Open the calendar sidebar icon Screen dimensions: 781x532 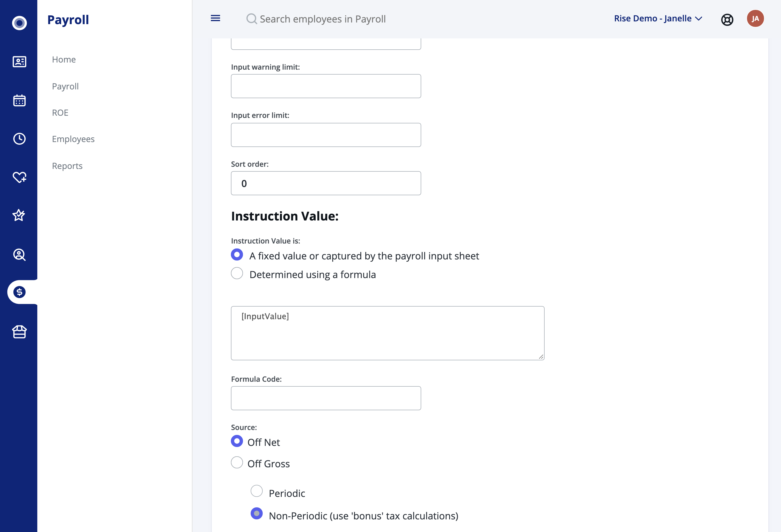pos(19,100)
